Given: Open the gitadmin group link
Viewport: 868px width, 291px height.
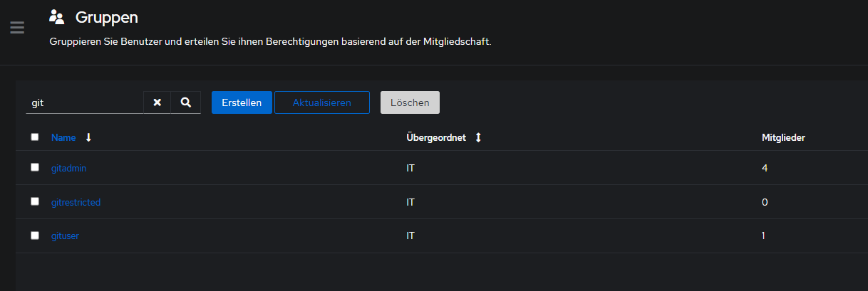Looking at the screenshot, I should (69, 168).
